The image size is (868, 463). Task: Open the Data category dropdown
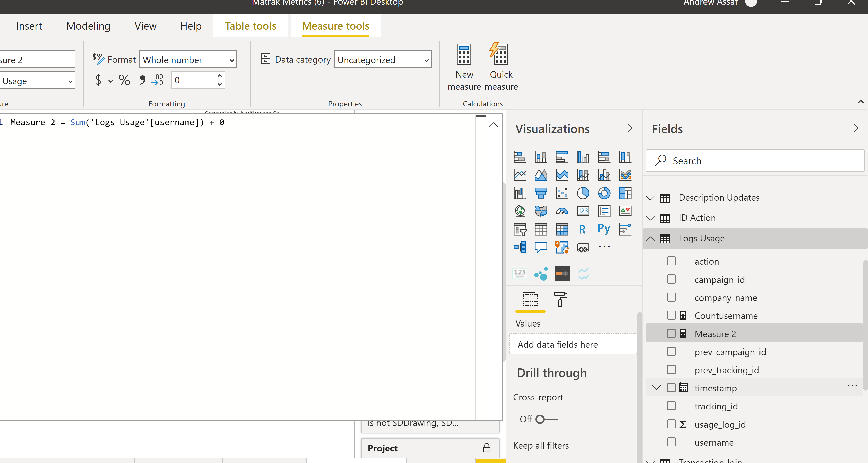click(383, 59)
